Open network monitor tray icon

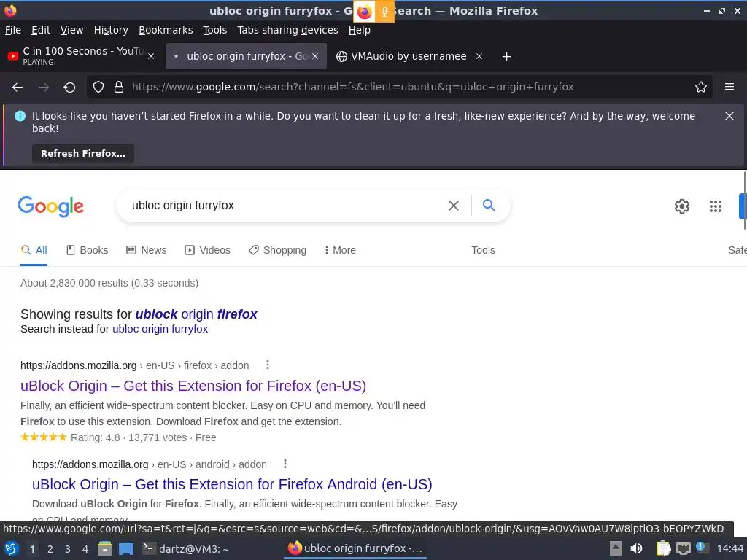[x=683, y=549]
